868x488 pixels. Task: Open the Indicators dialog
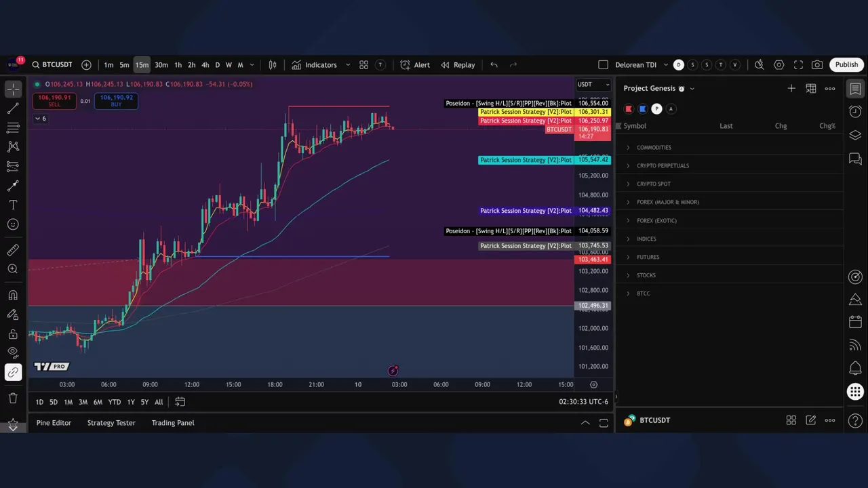pos(315,65)
